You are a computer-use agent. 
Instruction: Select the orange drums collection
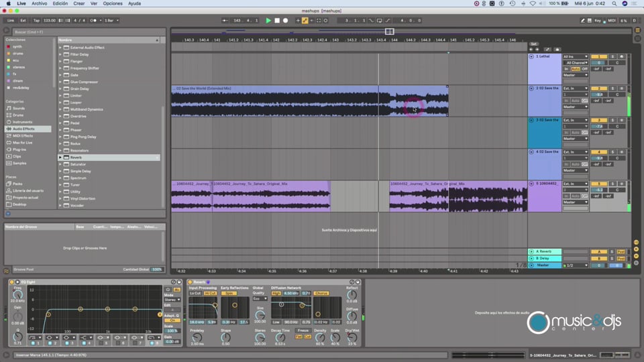(17, 54)
